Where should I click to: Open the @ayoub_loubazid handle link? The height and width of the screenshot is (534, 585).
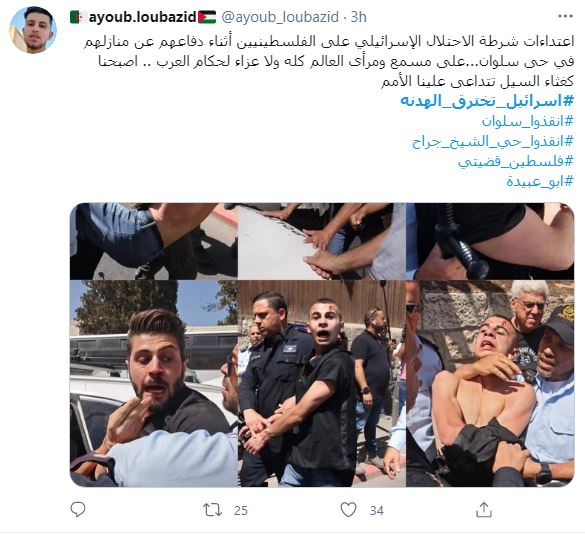coord(280,17)
